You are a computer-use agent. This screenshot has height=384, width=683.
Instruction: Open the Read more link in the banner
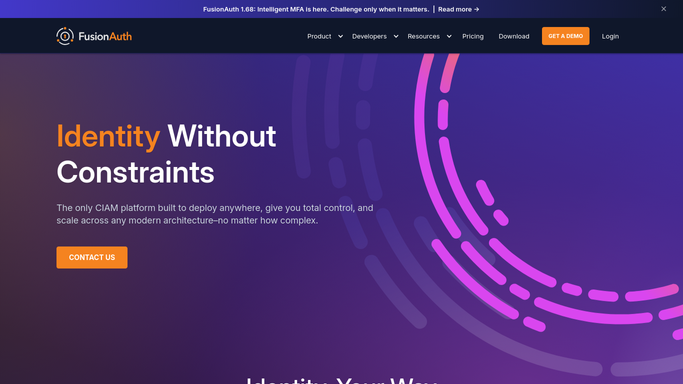(459, 9)
